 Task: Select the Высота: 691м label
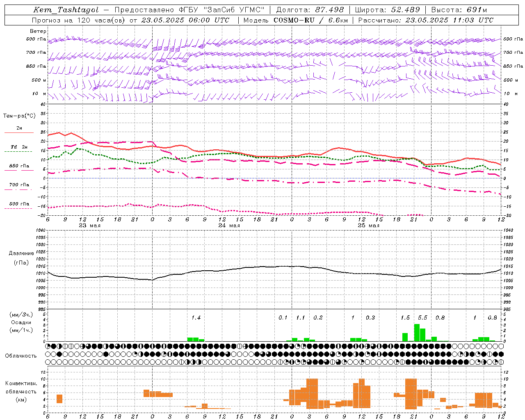click(x=459, y=10)
